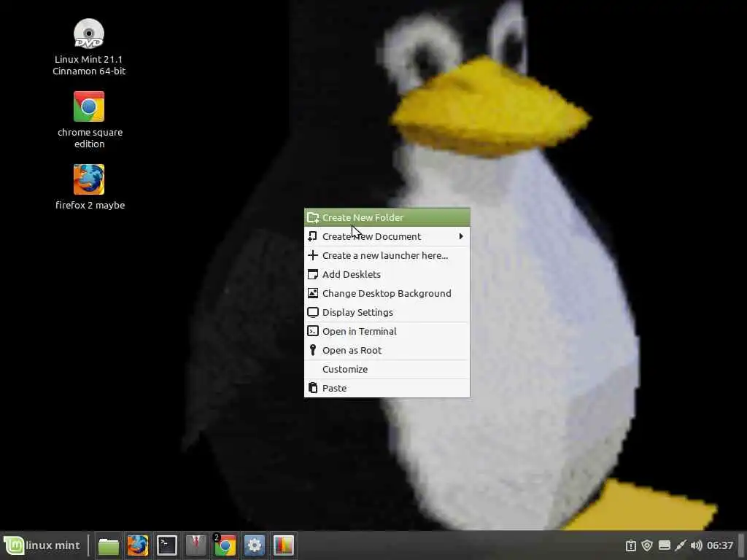Viewport: 747px width, 560px height.
Task: Select Paste in context menu
Action: tap(387, 388)
